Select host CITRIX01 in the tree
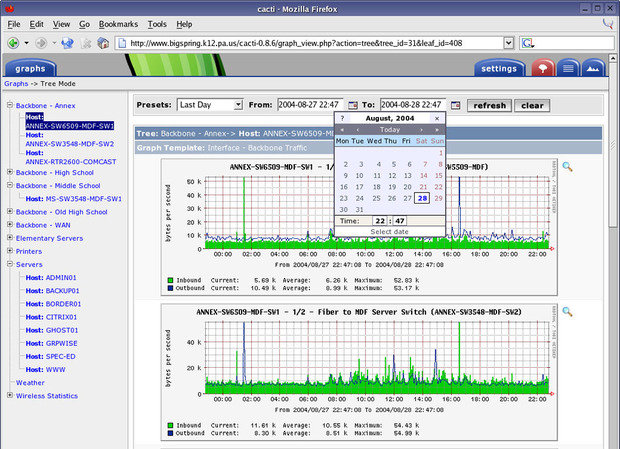The width and height of the screenshot is (620, 449). coord(61,316)
